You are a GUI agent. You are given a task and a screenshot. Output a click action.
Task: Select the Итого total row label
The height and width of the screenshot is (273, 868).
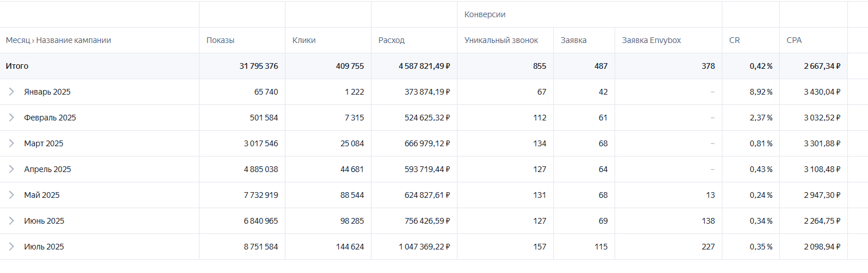(x=17, y=66)
